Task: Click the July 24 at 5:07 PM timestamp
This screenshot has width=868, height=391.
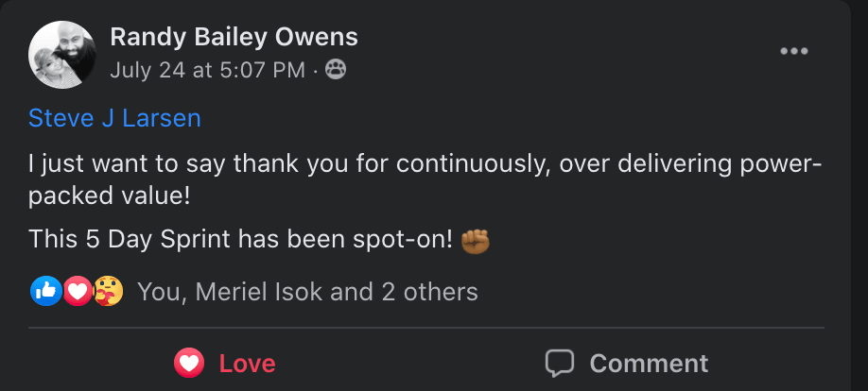Action: [207, 69]
